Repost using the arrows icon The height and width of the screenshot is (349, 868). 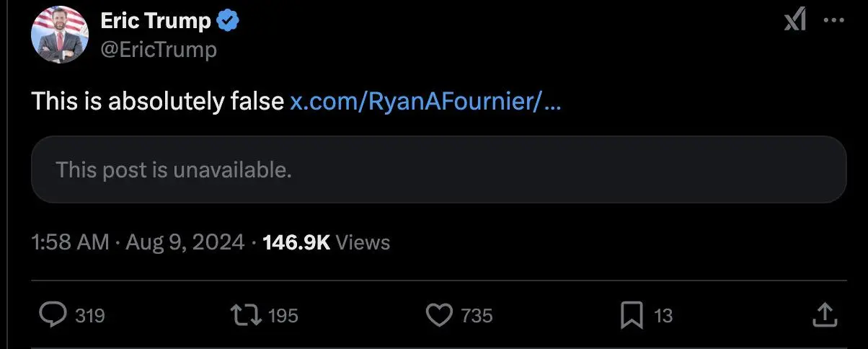point(244,315)
